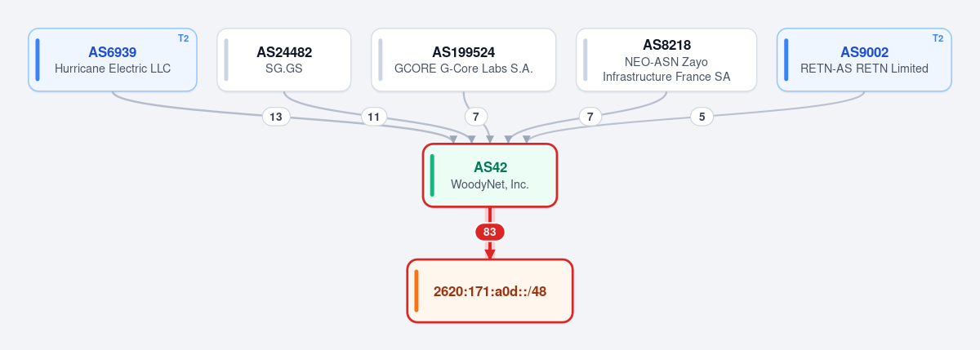Click the 7 badge below AS8218
Viewport: 980px width, 350px height.
pyautogui.click(x=590, y=117)
